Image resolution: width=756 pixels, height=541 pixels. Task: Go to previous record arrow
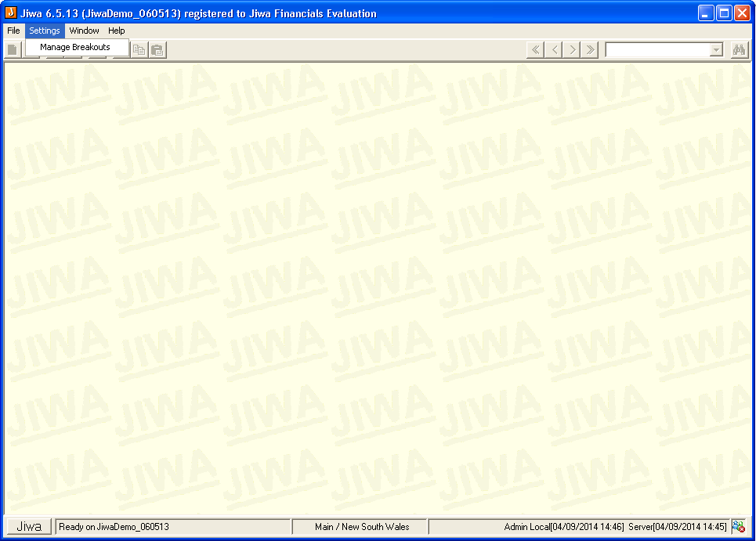tap(554, 50)
